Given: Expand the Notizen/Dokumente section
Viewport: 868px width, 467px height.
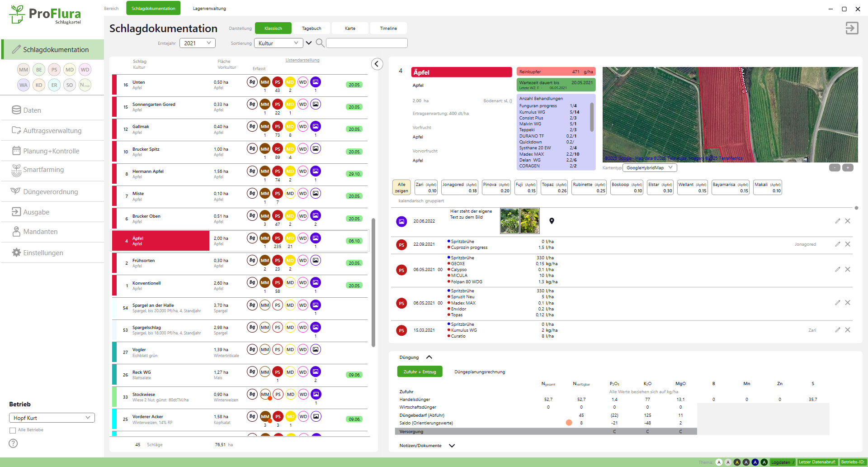Looking at the screenshot, I should click(452, 446).
